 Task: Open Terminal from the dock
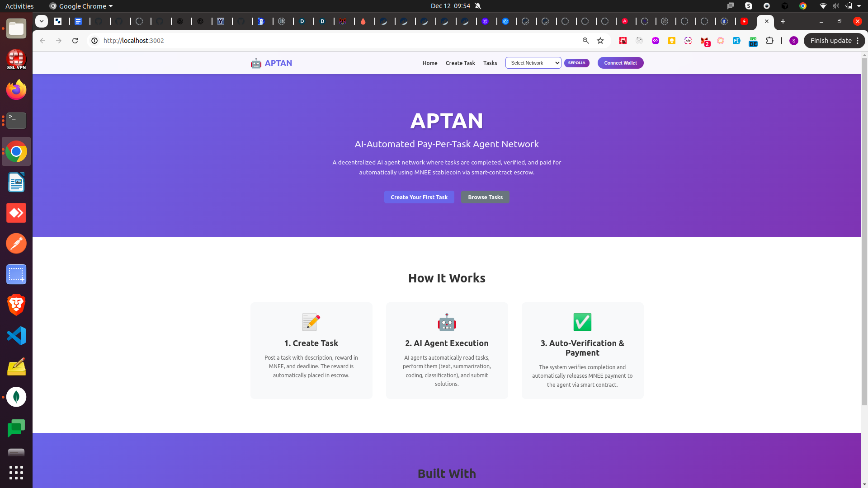(x=16, y=121)
